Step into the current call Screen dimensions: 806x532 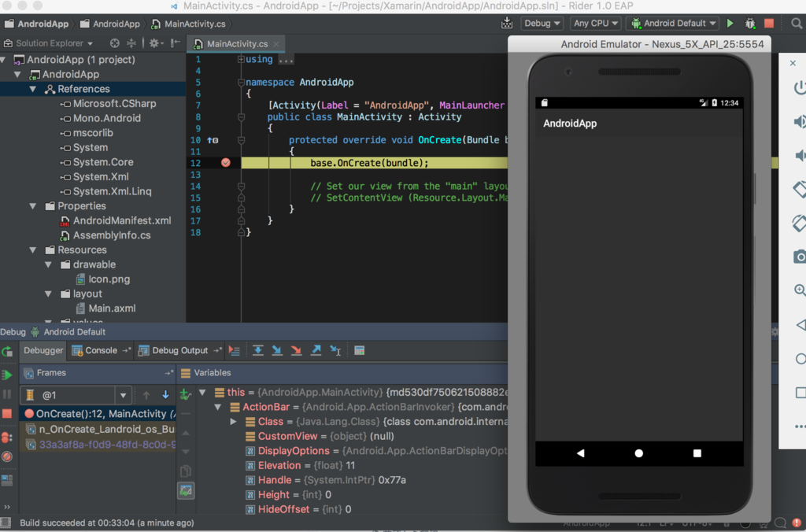pyautogui.click(x=277, y=350)
